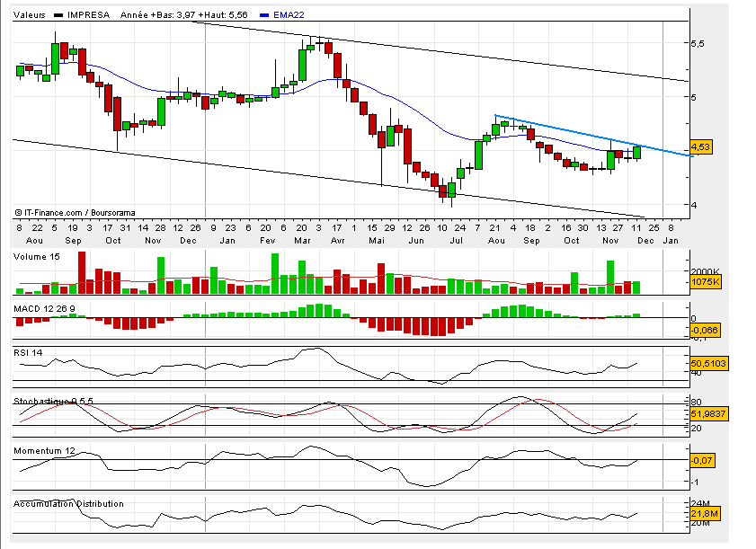Viewport: 756px width, 549px height.
Task: Click the yellow -0,066 MACD value tag
Action: [705, 330]
